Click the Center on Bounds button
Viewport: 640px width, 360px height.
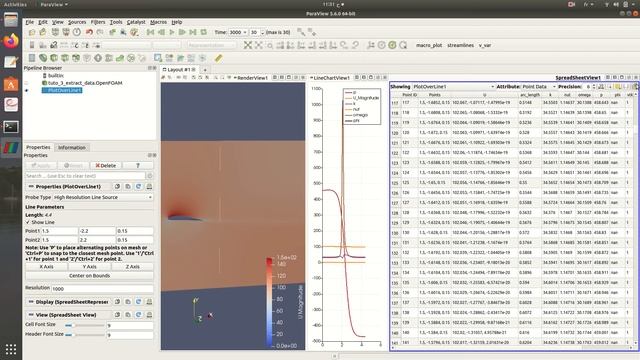89,276
